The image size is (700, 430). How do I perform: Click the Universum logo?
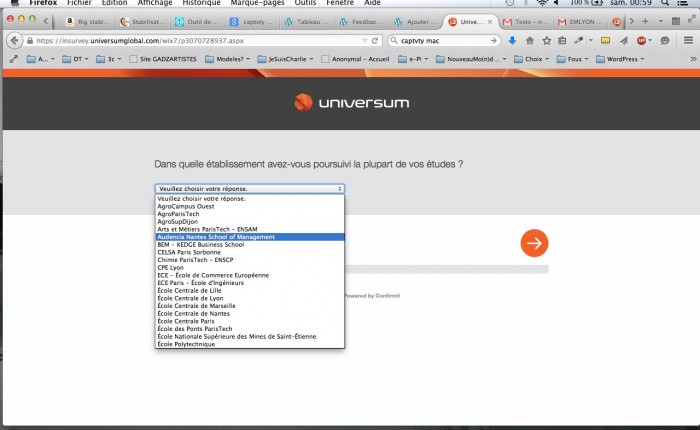(351, 103)
